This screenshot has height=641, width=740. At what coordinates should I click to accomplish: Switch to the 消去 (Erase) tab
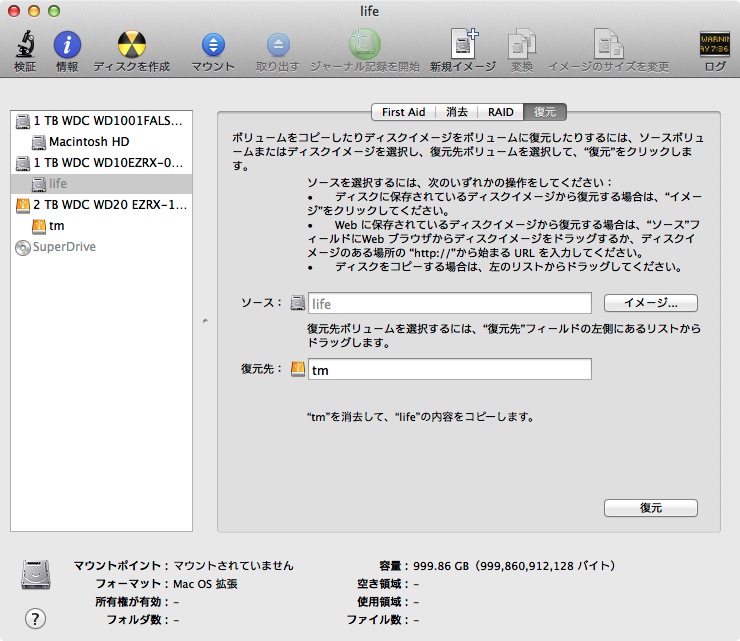click(457, 112)
